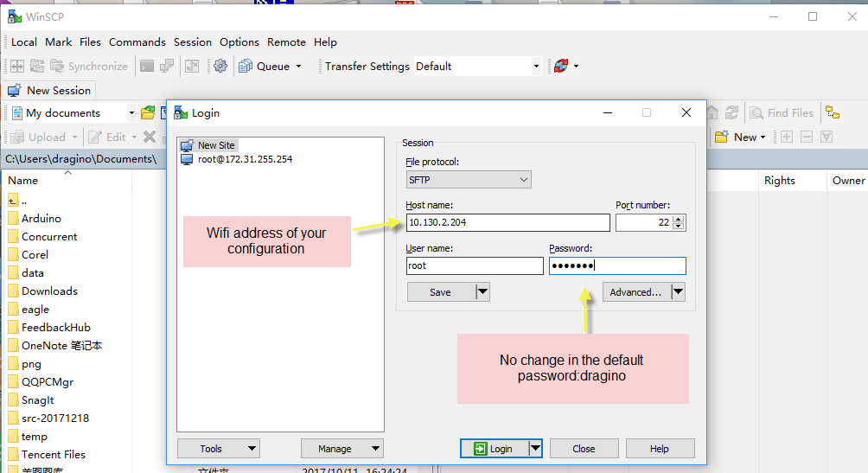Click the Find Files button
Image resolution: width=868 pixels, height=473 pixels.
(782, 113)
